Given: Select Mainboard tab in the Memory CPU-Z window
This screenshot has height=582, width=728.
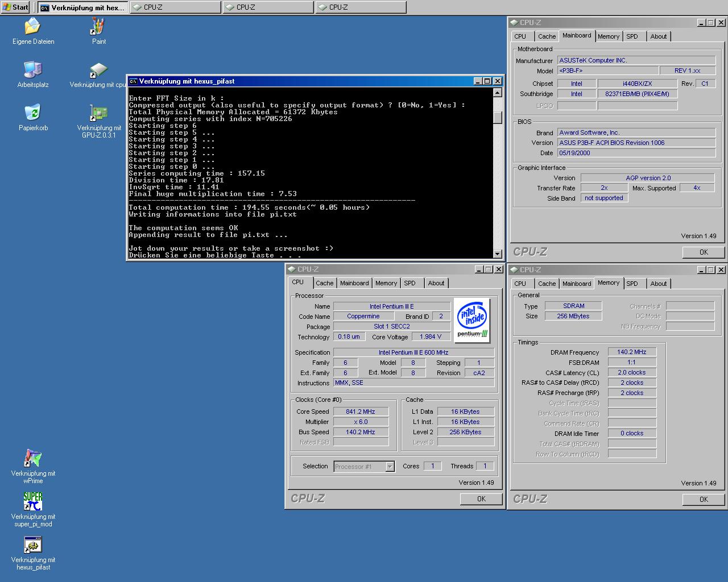Looking at the screenshot, I should 577,284.
